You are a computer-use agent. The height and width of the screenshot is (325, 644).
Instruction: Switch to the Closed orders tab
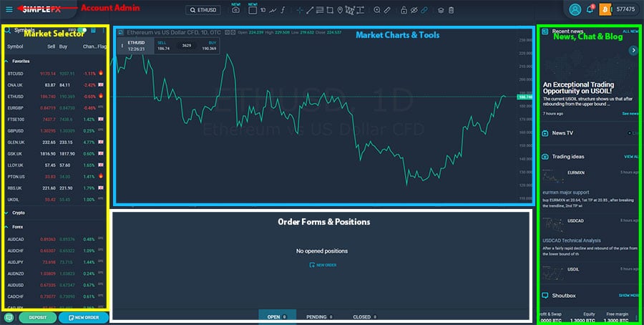point(364,316)
